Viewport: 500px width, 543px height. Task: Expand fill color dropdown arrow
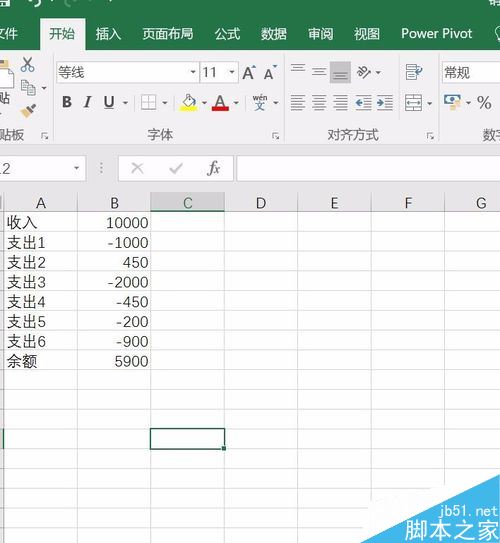point(204,103)
